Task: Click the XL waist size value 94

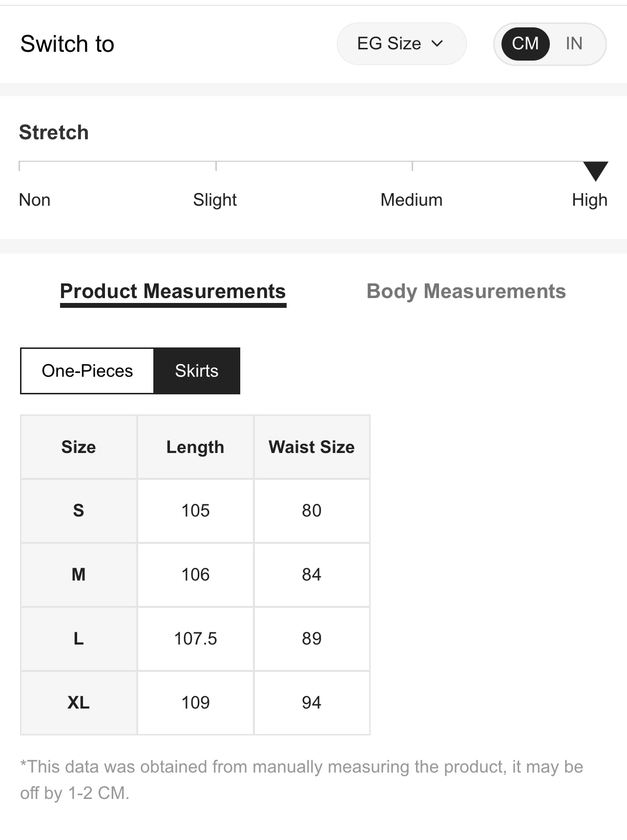Action: tap(312, 703)
